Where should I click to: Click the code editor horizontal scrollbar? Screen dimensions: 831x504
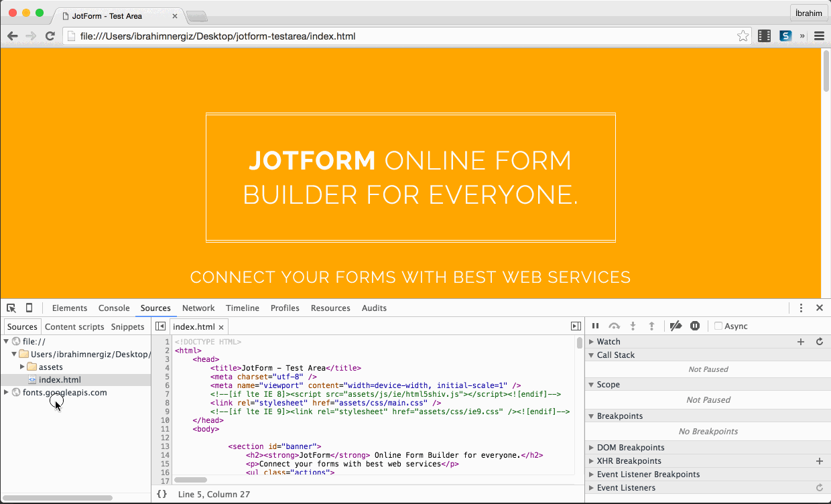[x=190, y=480]
